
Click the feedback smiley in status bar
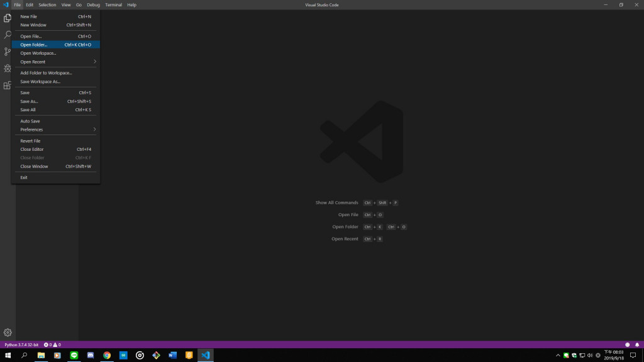point(627,345)
